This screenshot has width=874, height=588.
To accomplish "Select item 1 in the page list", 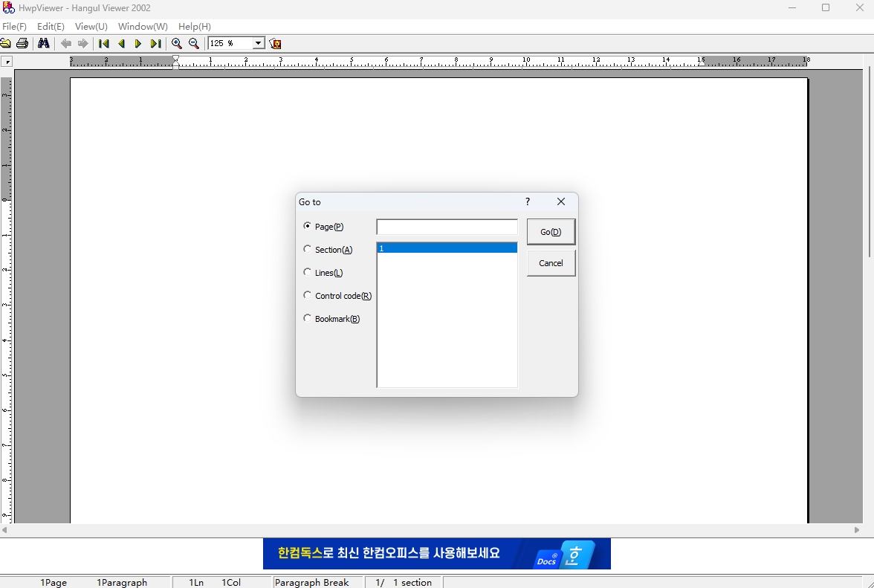I will coord(447,248).
